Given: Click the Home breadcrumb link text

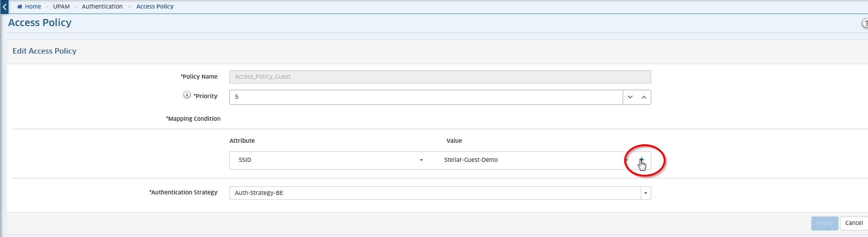Looking at the screenshot, I should [33, 7].
